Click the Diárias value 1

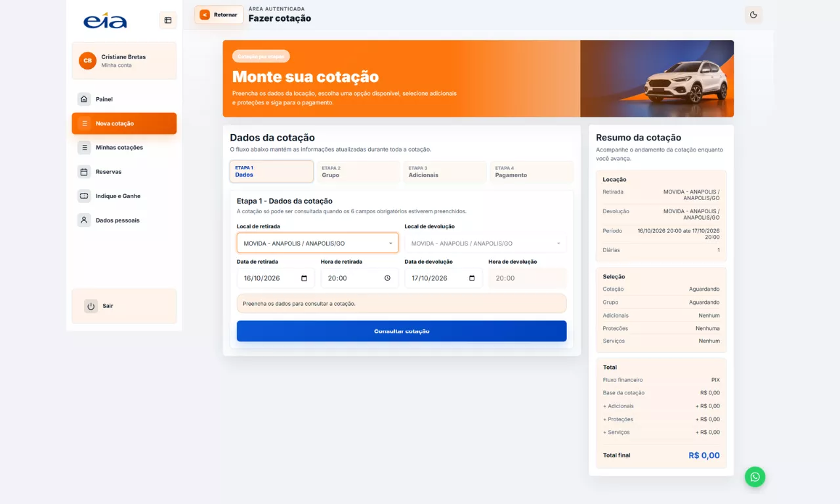pyautogui.click(x=719, y=250)
